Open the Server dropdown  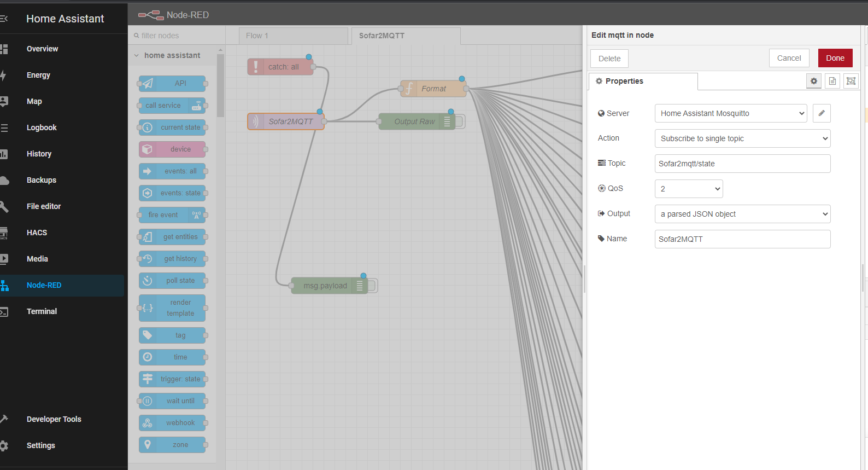731,113
